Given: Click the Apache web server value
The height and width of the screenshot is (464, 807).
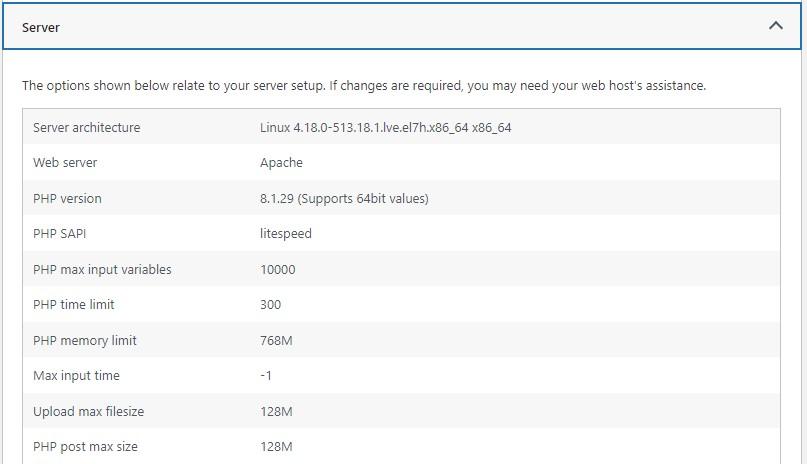Looking at the screenshot, I should click(281, 163).
